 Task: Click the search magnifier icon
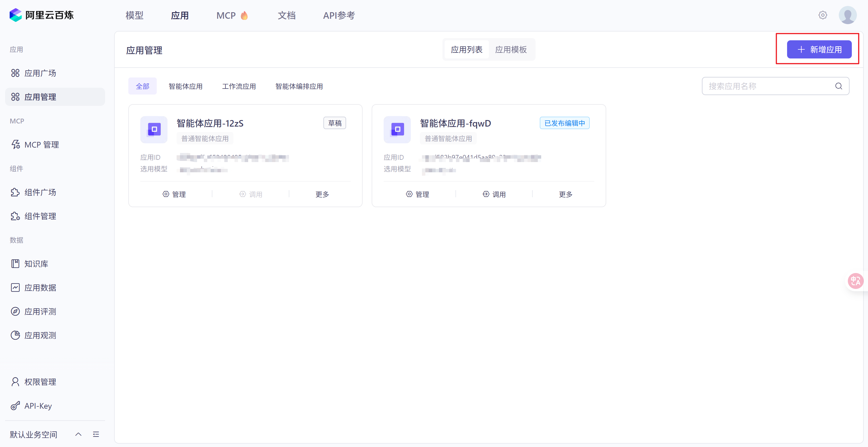pyautogui.click(x=839, y=86)
